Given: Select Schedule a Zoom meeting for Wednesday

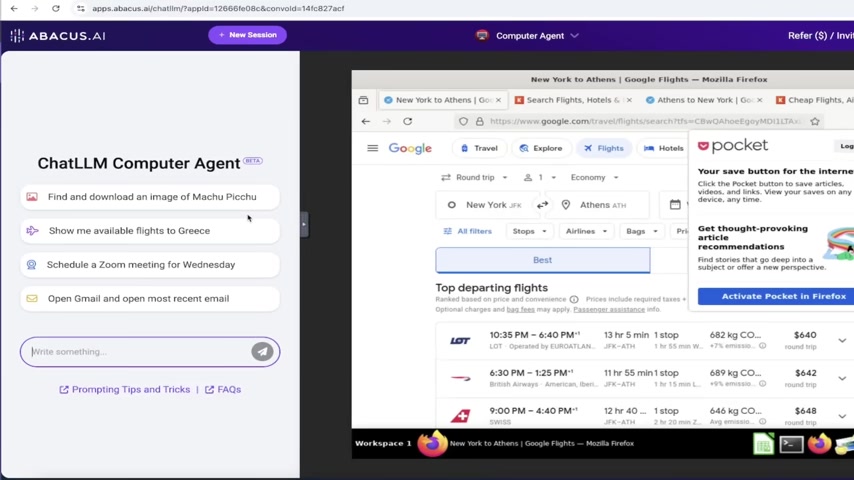Looking at the screenshot, I should click(150, 265).
